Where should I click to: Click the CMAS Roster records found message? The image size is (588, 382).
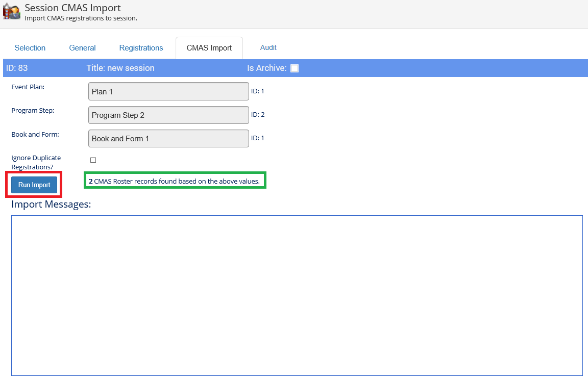pos(174,181)
